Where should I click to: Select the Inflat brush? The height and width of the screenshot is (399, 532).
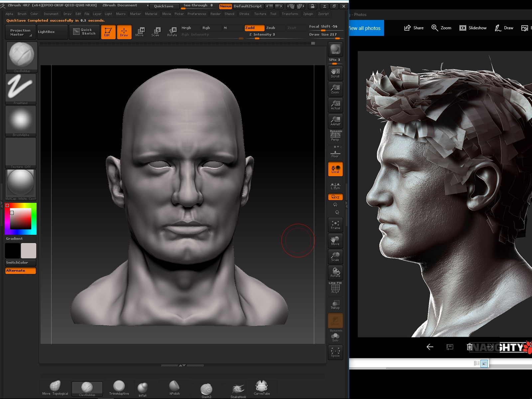coord(143,387)
